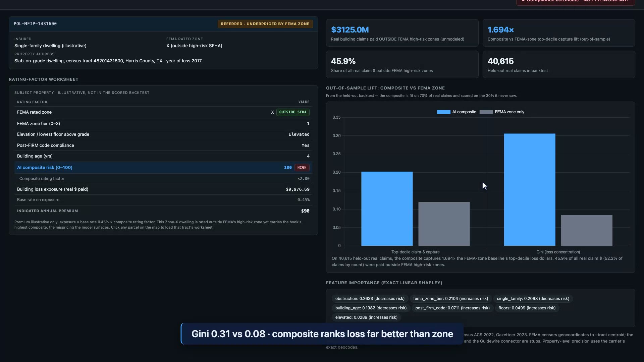
Task: Click the Gini 0.31 vs 0.08 caption banner
Action: [x=322, y=334]
